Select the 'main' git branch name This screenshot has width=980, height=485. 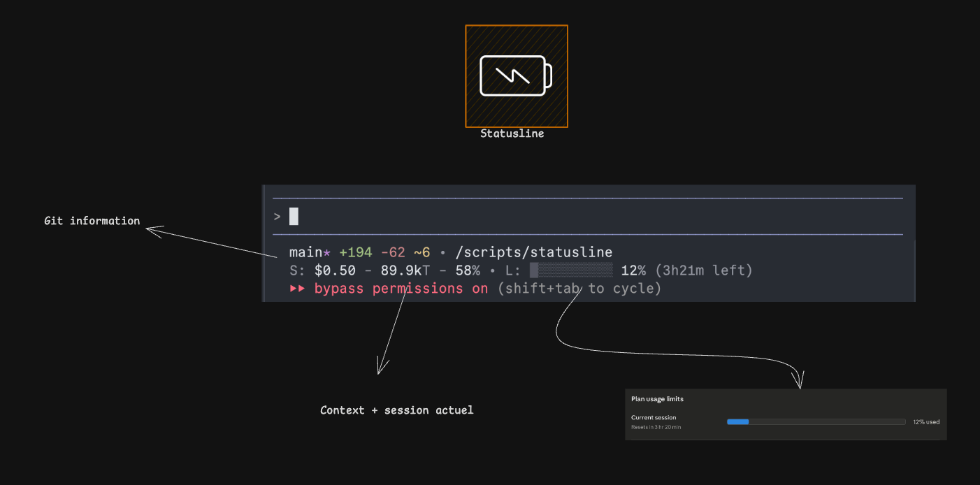coord(305,252)
